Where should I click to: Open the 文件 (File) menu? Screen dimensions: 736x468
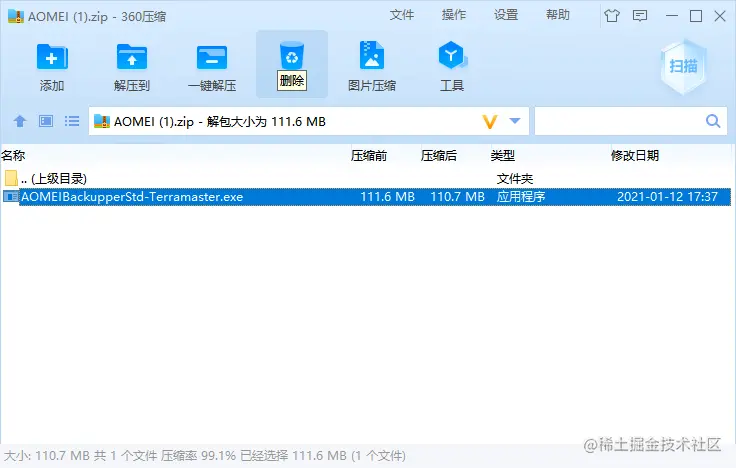tap(402, 15)
